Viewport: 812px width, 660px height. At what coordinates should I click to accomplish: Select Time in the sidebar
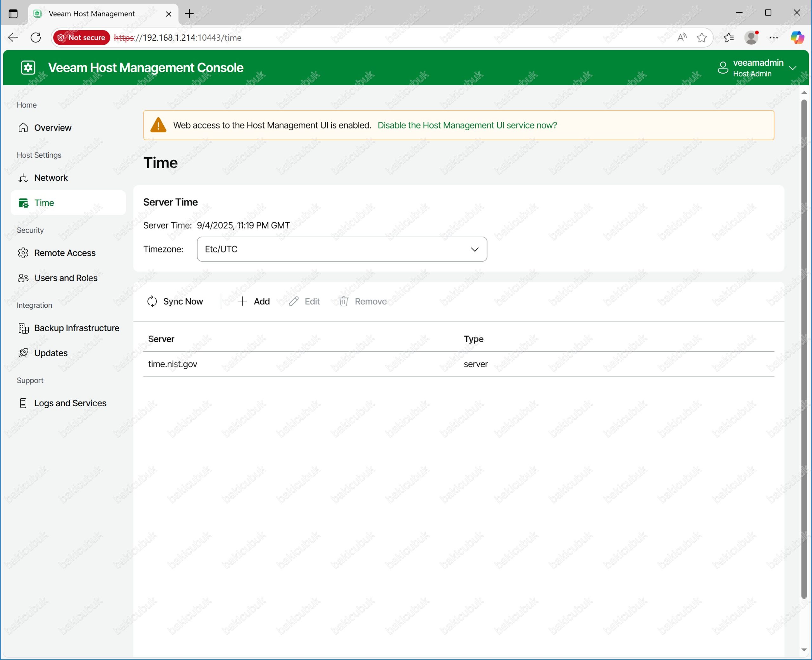click(x=69, y=203)
